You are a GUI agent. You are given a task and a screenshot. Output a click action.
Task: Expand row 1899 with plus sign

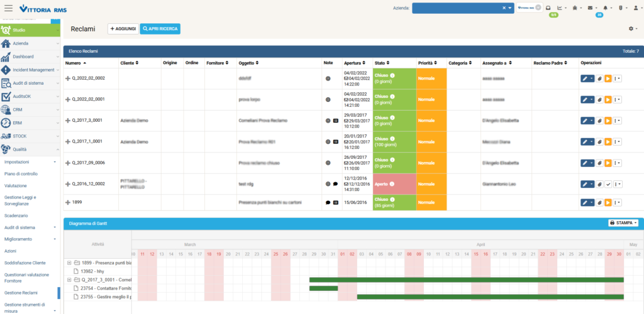pyautogui.click(x=68, y=202)
